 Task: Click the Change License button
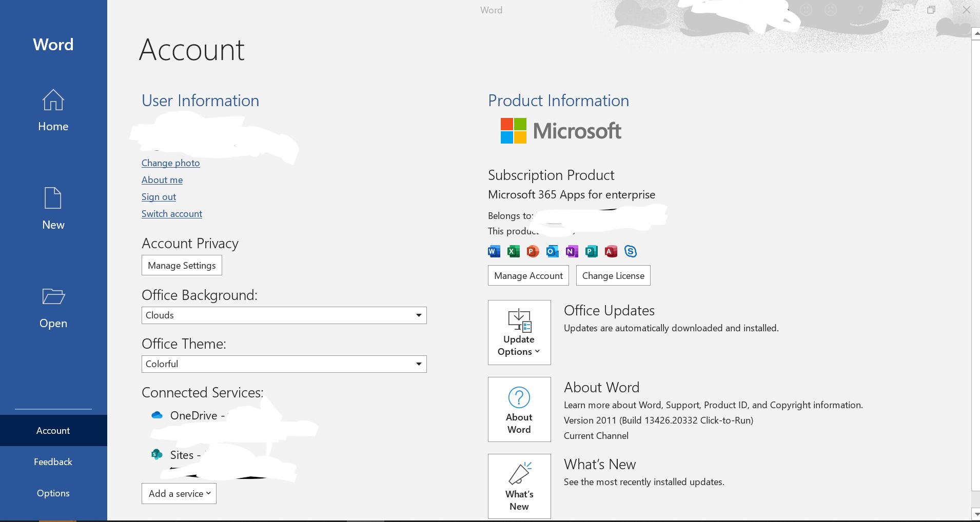[613, 276]
